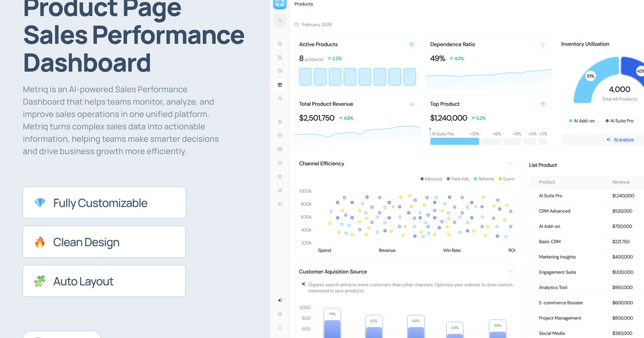Open the customers people icon in sidebar
The height and width of the screenshot is (338, 644).
point(280,99)
